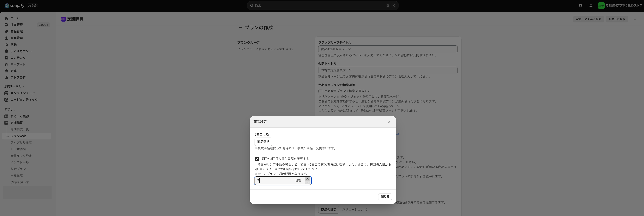
Task: Click the 商品の設定 button
Action: coord(329,210)
